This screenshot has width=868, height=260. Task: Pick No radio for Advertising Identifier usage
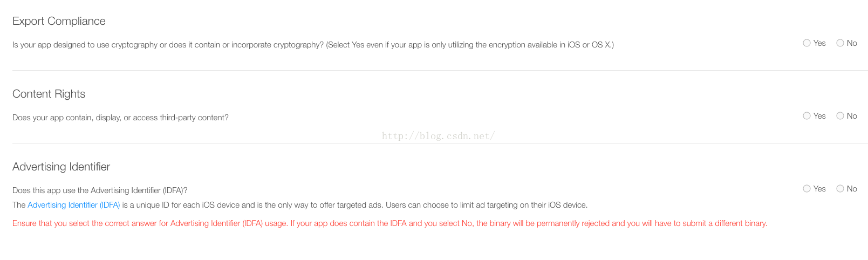coord(840,189)
